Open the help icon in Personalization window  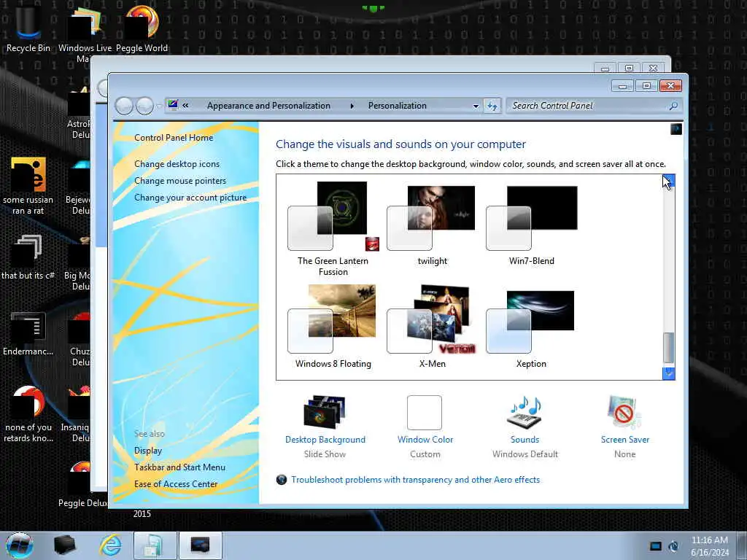click(676, 129)
